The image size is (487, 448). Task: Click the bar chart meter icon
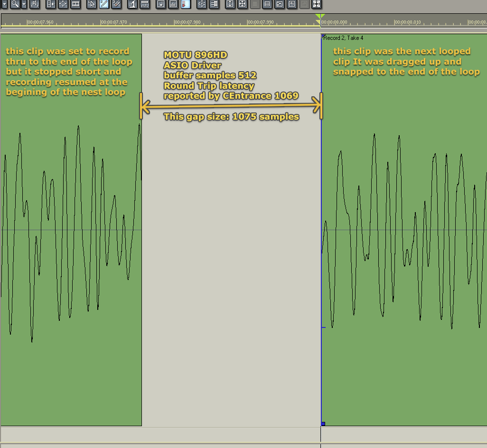pyautogui.click(x=173, y=4)
